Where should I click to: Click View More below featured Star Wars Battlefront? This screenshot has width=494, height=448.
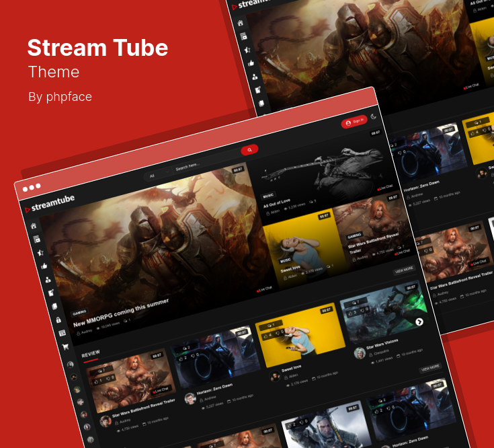click(404, 270)
